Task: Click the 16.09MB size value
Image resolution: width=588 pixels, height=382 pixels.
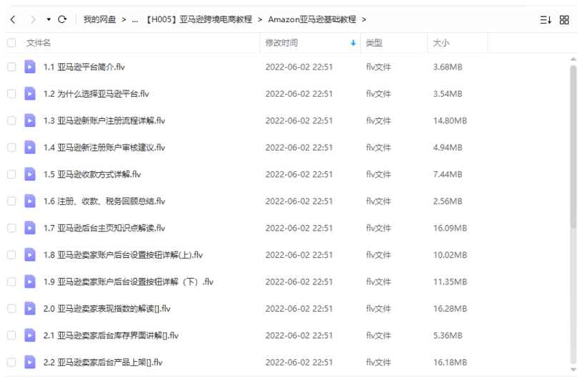Action: (450, 228)
